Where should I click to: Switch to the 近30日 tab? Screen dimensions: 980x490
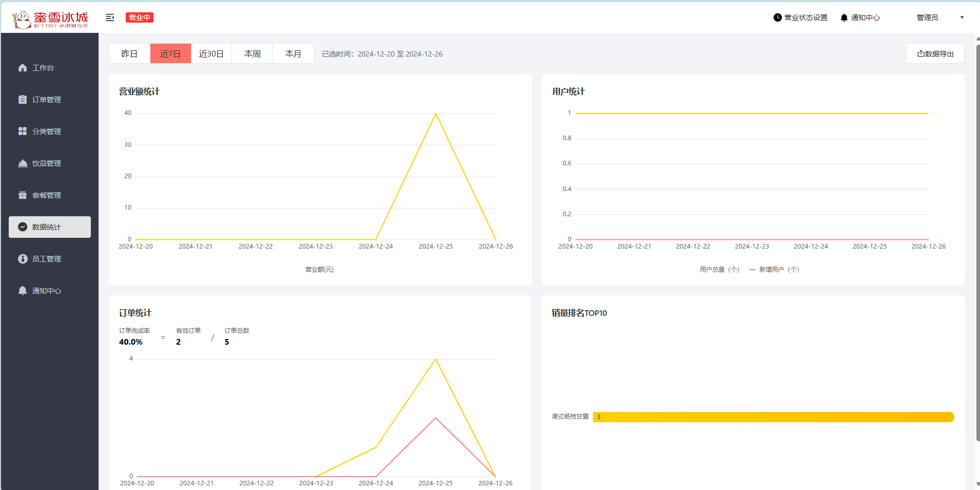pyautogui.click(x=211, y=54)
